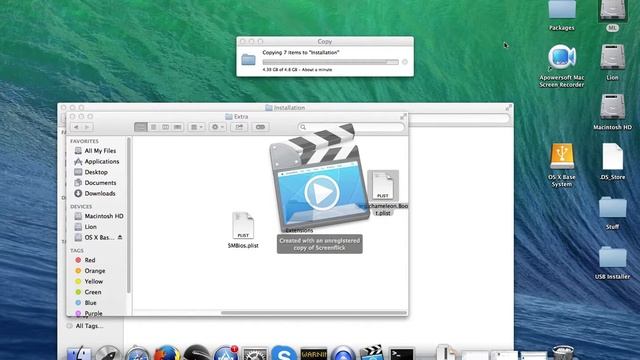The width and height of the screenshot is (640, 360).
Task: Open the Trash in the Dock
Action: [563, 353]
